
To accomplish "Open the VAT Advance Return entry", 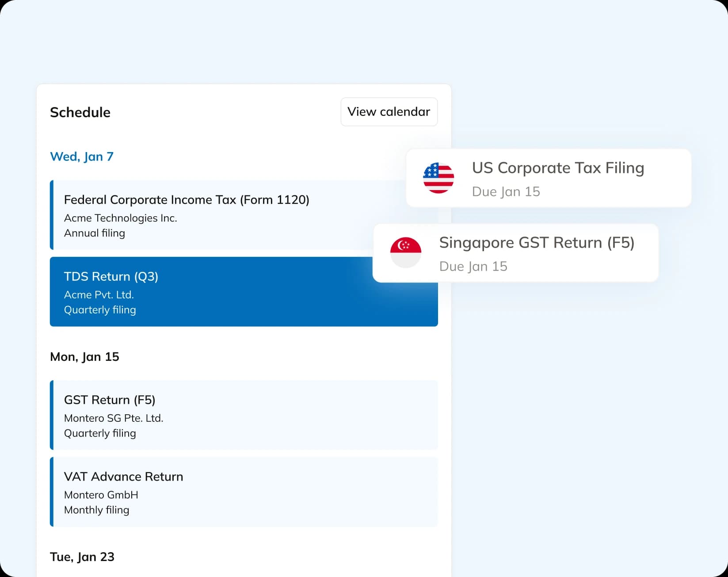I will 244,492.
